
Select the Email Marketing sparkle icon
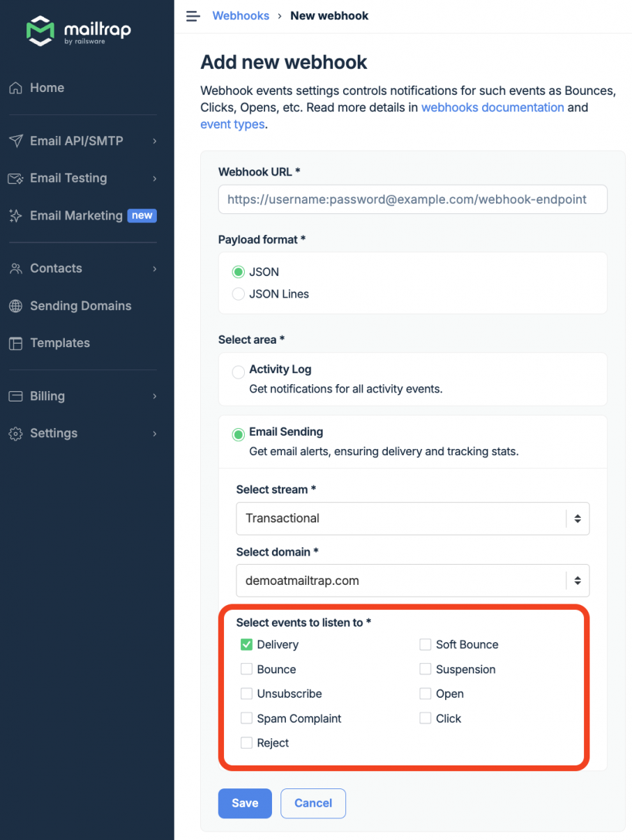point(15,215)
